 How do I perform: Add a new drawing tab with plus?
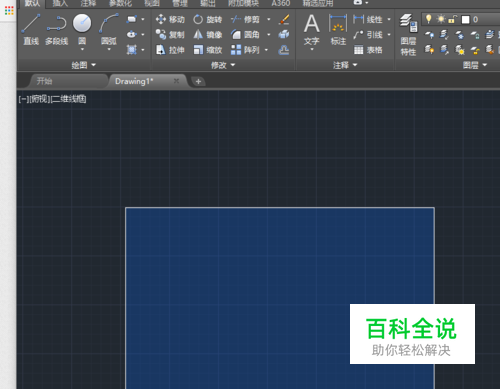click(198, 81)
